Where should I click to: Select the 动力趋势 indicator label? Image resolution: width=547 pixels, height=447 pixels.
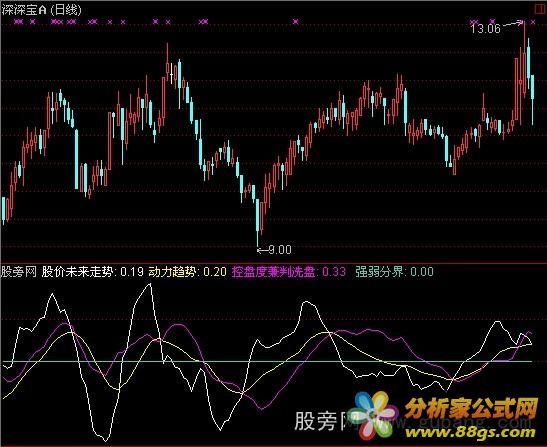(173, 271)
